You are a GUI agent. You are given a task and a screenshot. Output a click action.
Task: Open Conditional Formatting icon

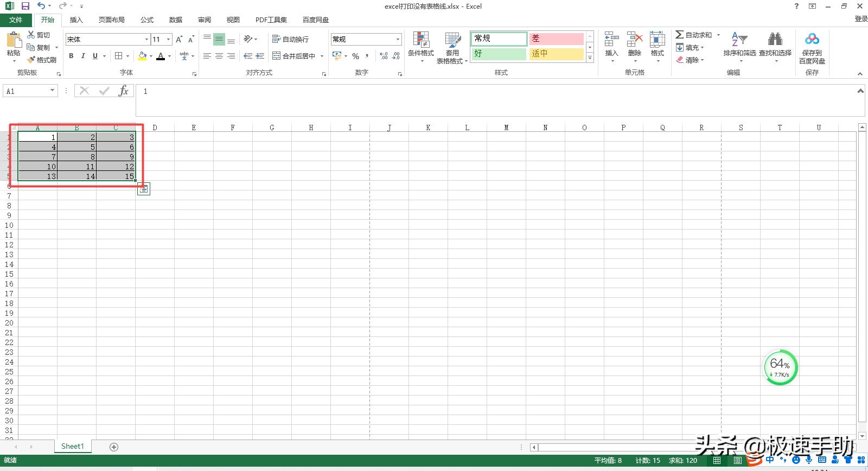point(420,40)
